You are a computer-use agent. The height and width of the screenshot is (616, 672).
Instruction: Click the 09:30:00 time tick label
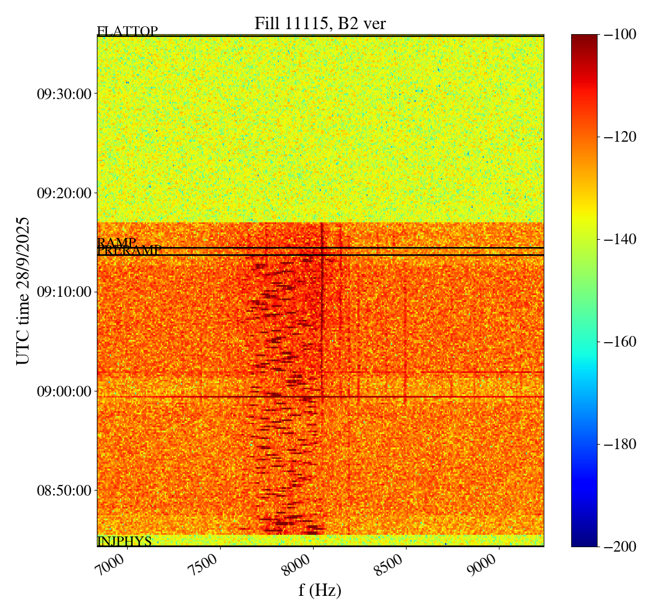pos(64,94)
